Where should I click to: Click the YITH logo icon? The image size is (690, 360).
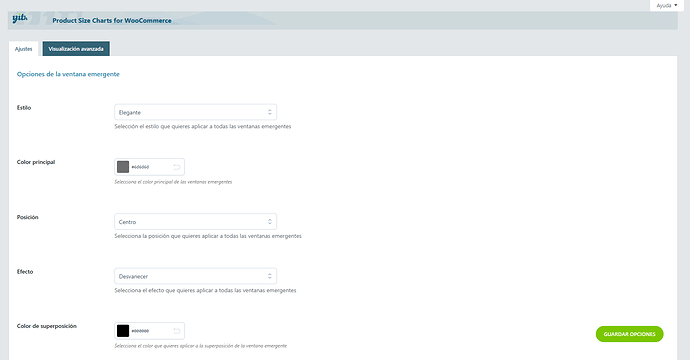[20, 18]
